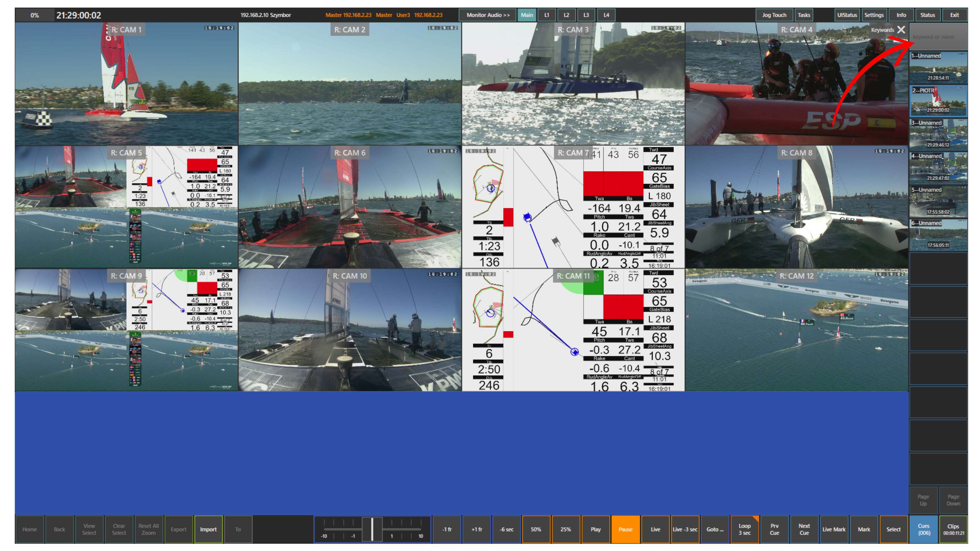Switch to the L2 layout tab
980x551 pixels.
tap(567, 15)
